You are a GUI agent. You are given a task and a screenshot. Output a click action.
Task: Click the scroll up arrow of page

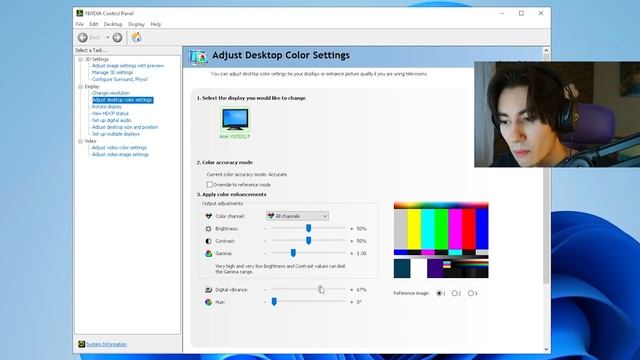coord(547,51)
